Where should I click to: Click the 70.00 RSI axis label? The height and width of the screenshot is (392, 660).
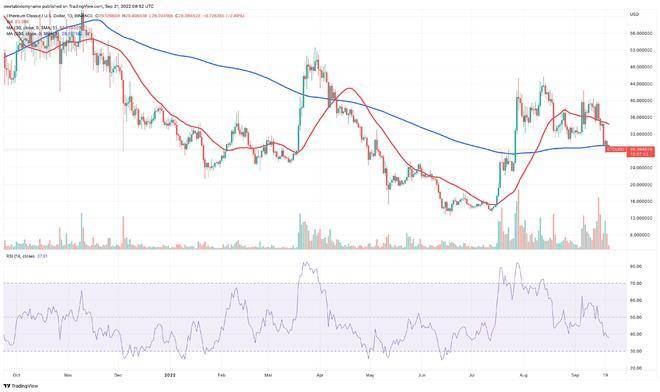pyautogui.click(x=636, y=283)
